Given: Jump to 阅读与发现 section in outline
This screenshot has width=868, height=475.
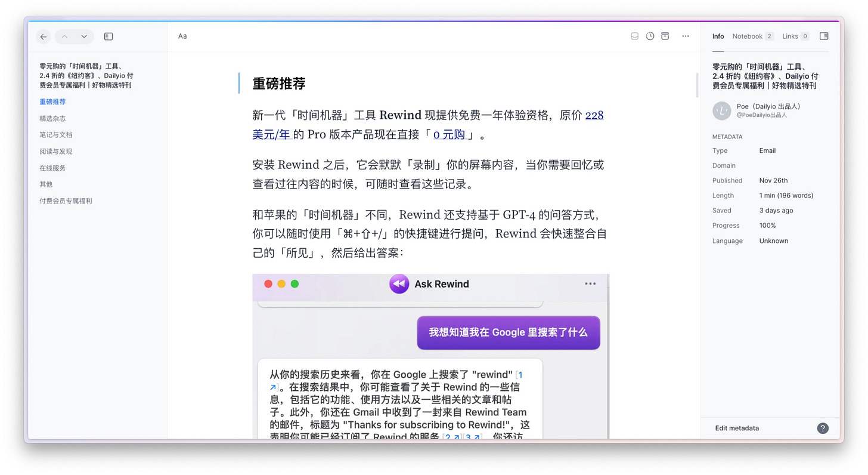Looking at the screenshot, I should [x=56, y=152].
